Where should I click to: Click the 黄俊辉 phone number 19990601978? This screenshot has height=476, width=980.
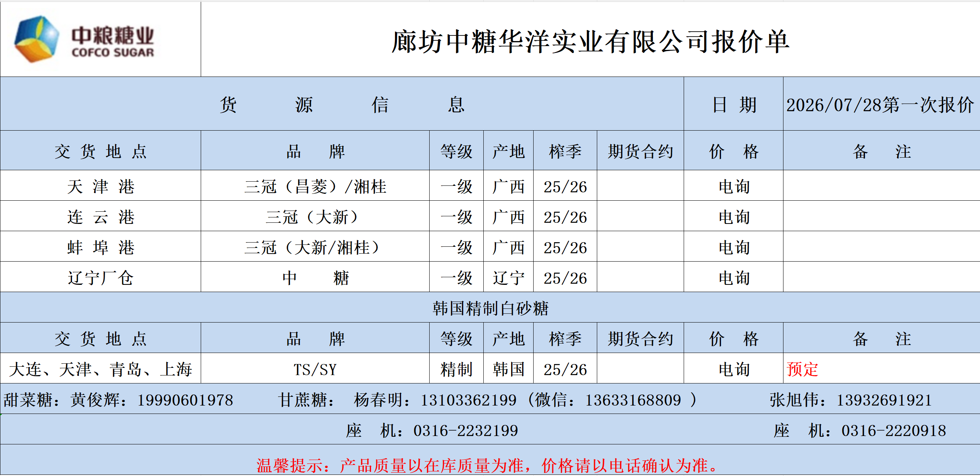pyautogui.click(x=185, y=400)
